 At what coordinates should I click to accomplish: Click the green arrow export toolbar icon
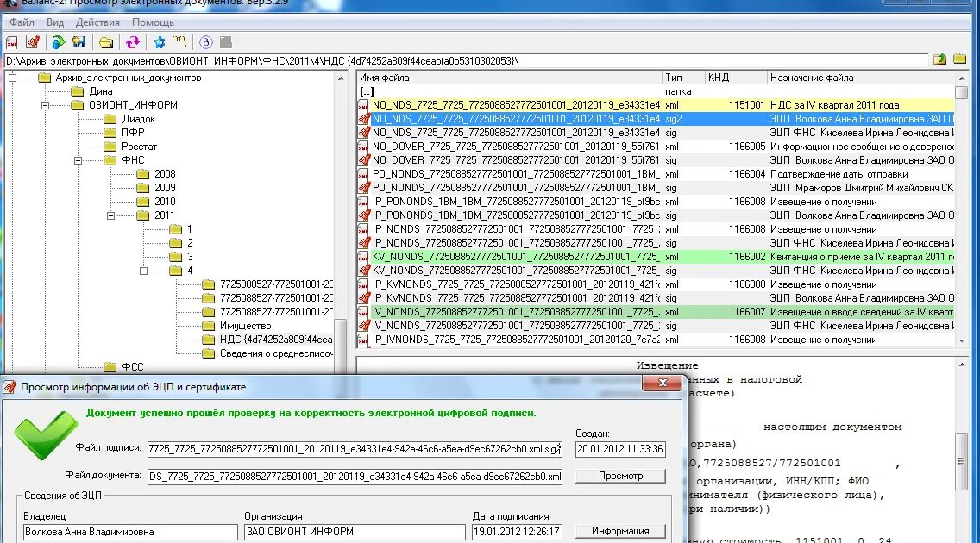click(x=59, y=42)
